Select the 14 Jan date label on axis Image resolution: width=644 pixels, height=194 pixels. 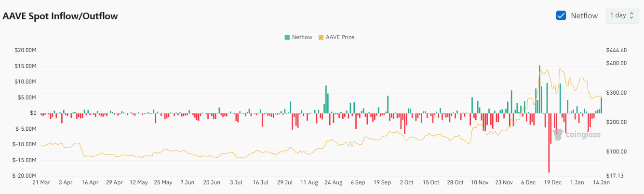point(601,183)
